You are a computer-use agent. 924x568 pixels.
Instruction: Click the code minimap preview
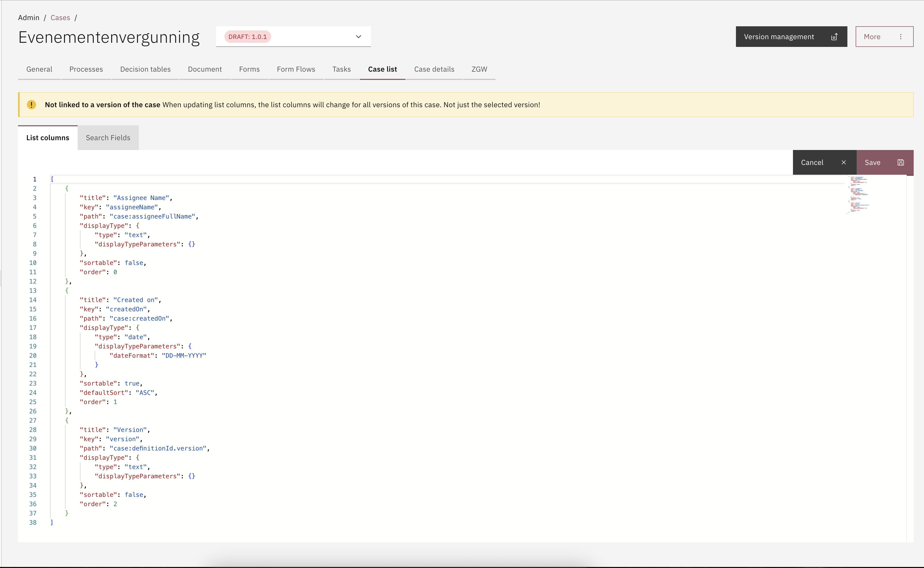(858, 194)
